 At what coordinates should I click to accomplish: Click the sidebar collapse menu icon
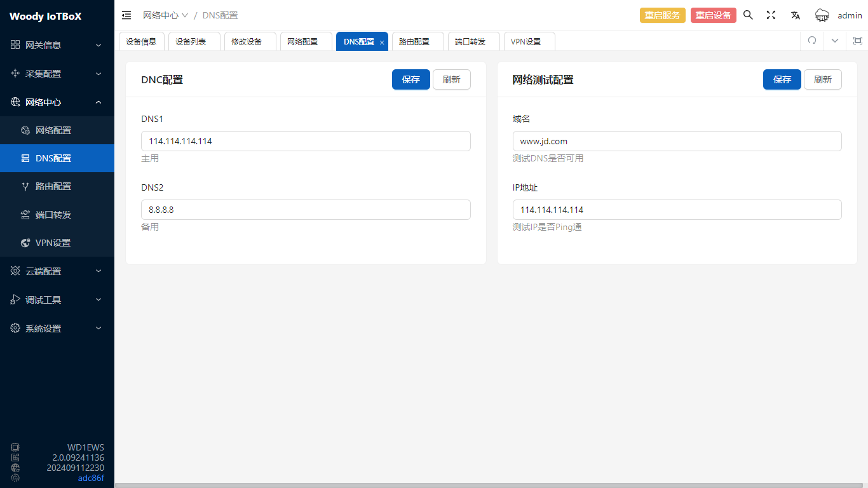coord(126,15)
